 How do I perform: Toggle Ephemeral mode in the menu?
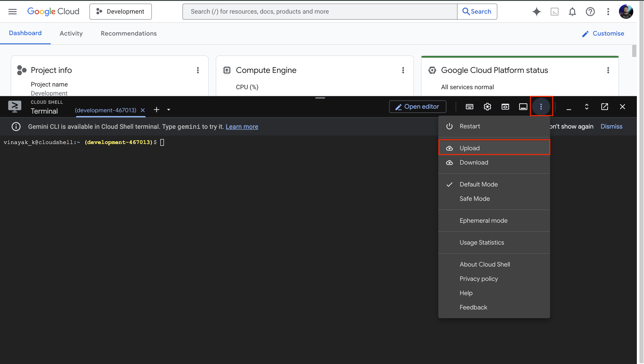(x=494, y=220)
